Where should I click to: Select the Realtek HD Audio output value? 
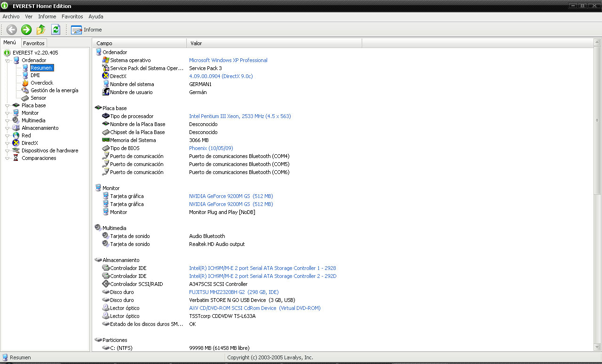click(217, 244)
